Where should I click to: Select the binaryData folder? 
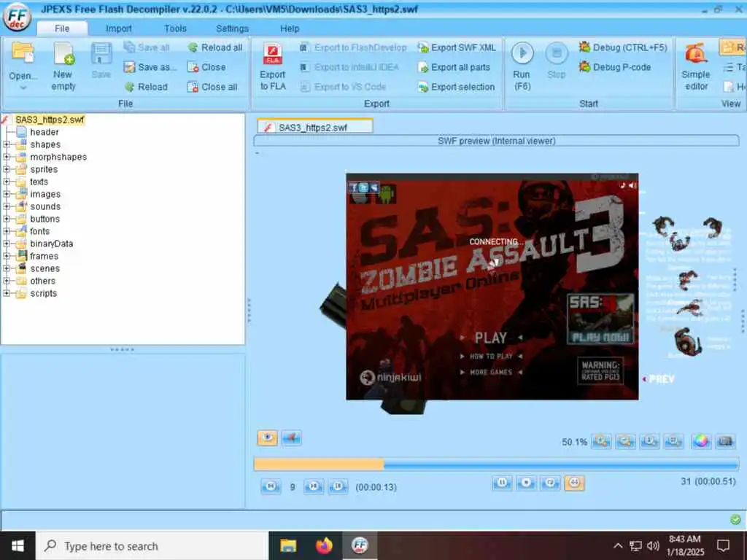pyautogui.click(x=52, y=244)
